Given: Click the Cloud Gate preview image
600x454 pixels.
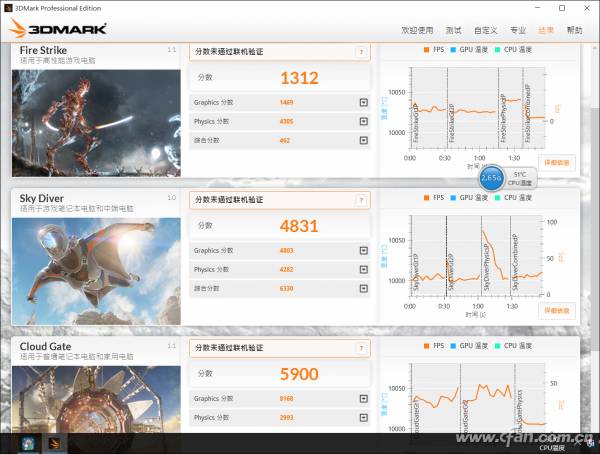Looking at the screenshot, I should pos(96,399).
